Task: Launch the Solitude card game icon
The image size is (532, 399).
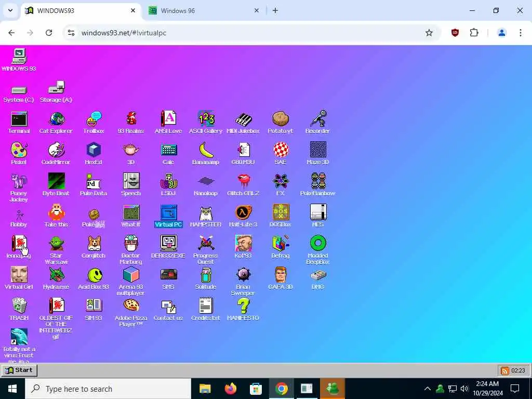Action: 206,278
